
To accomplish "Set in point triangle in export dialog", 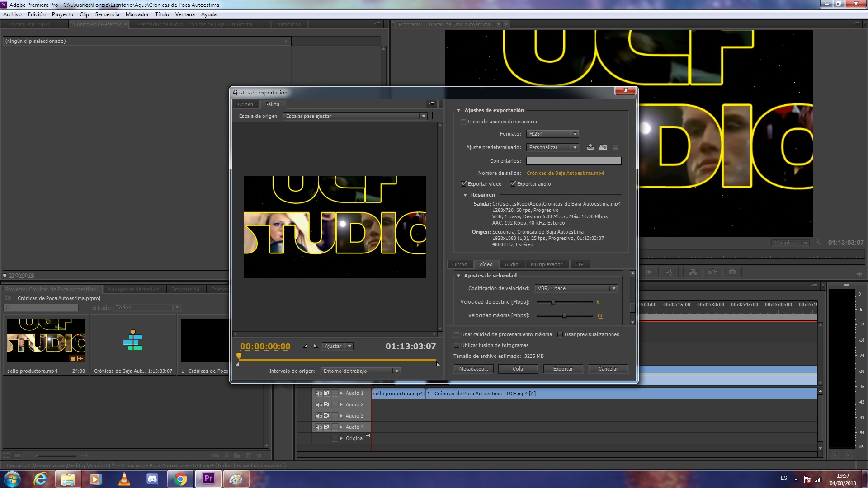I will click(305, 346).
